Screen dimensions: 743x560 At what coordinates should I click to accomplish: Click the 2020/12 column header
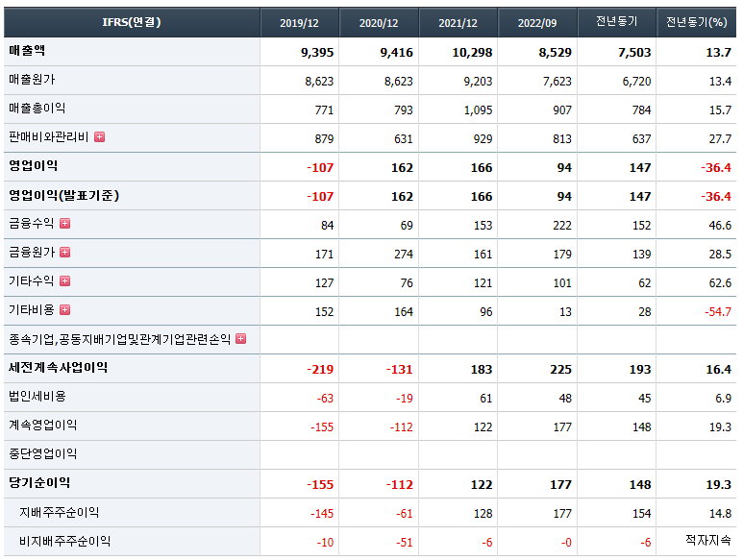click(x=379, y=22)
